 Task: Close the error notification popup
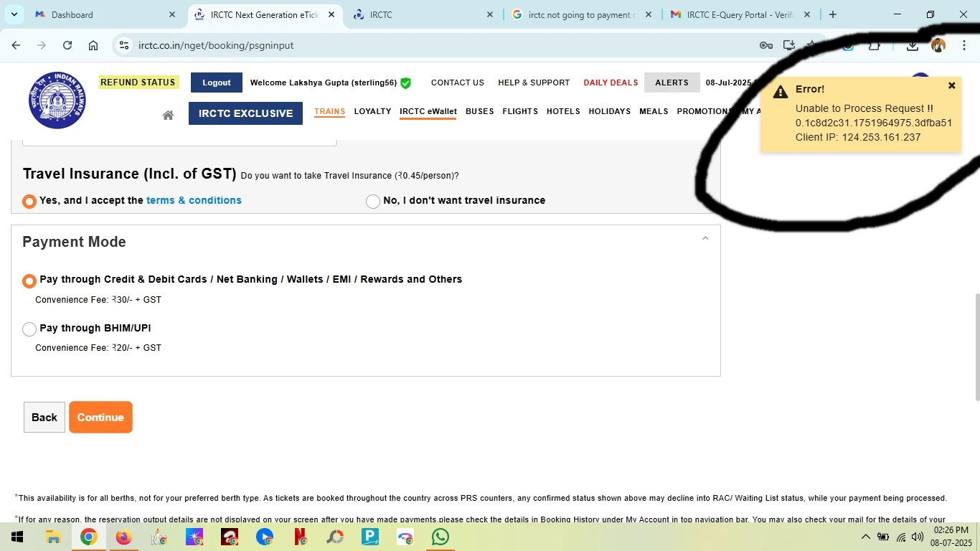[951, 86]
